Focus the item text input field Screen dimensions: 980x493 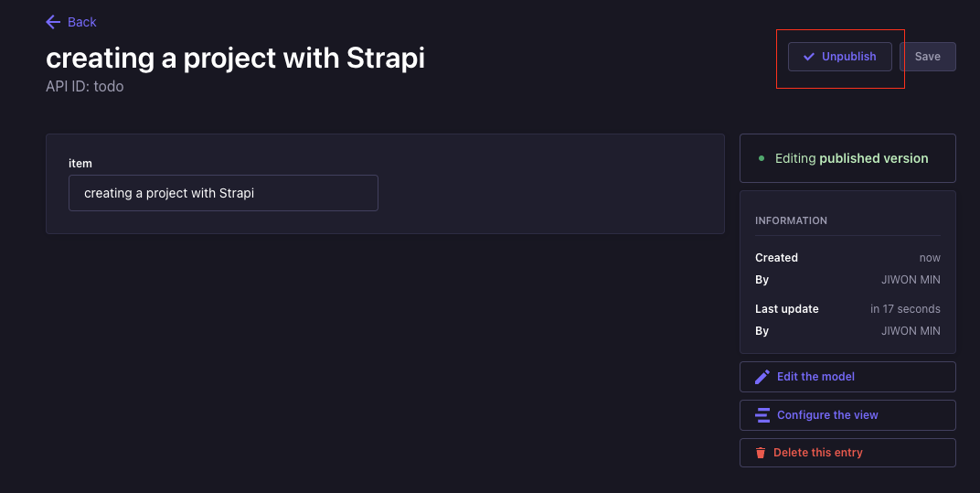[223, 193]
